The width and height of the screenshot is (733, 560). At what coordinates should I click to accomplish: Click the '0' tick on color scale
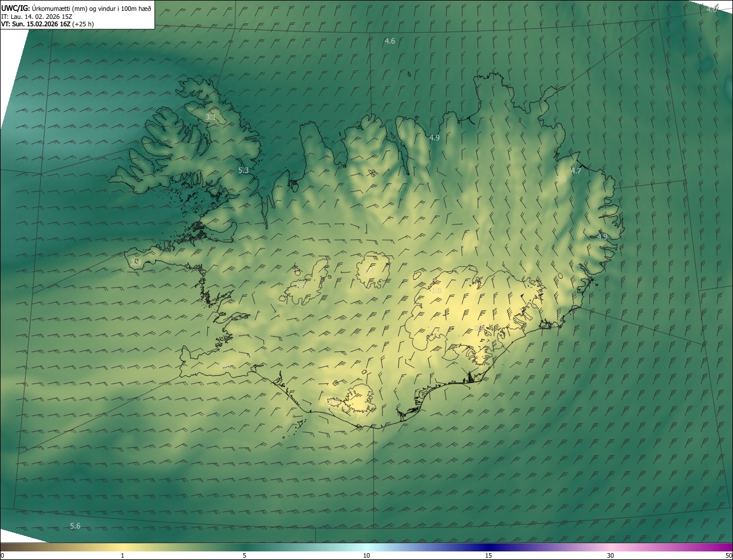(x=2, y=555)
